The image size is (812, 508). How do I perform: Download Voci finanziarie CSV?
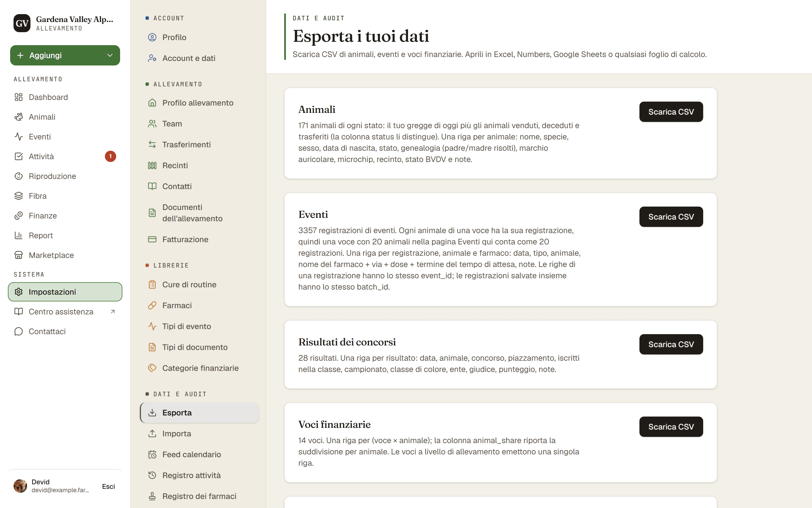point(671,427)
